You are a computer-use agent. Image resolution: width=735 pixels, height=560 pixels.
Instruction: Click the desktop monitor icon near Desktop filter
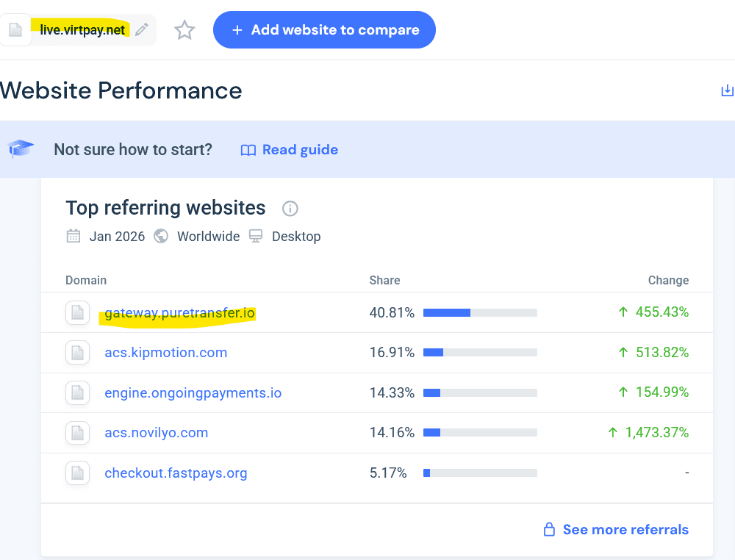pos(256,236)
